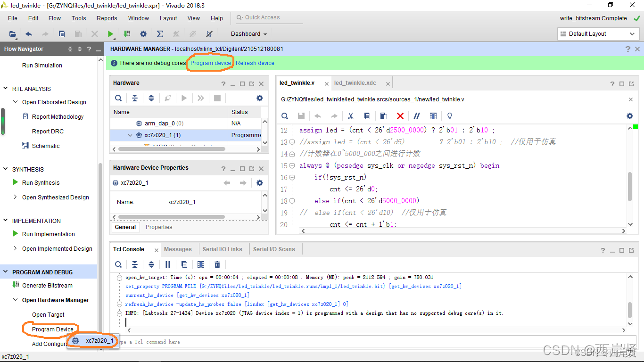Image resolution: width=644 pixels, height=362 pixels.
Task: Search in the Tcl Console
Action: (118, 264)
